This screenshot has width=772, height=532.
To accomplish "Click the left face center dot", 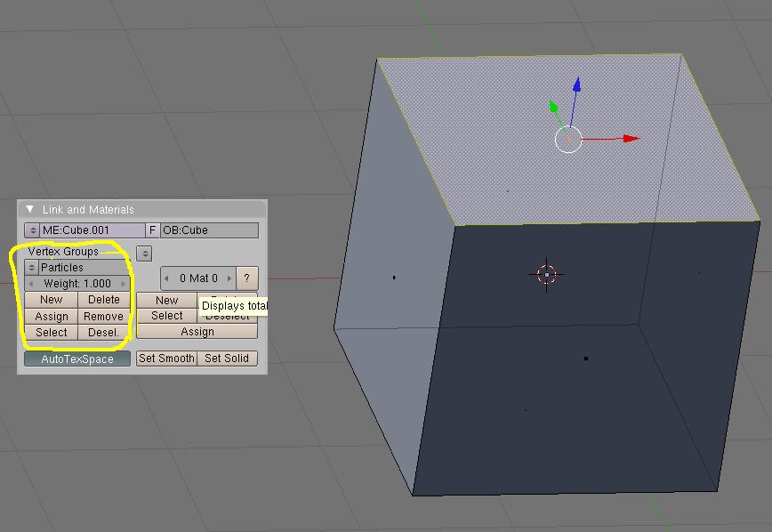I will click(x=394, y=278).
